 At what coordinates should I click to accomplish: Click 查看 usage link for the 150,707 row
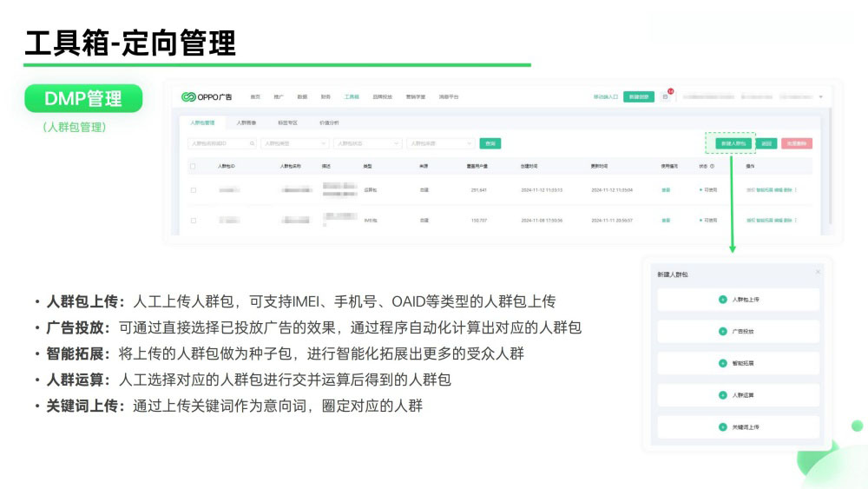coord(666,221)
